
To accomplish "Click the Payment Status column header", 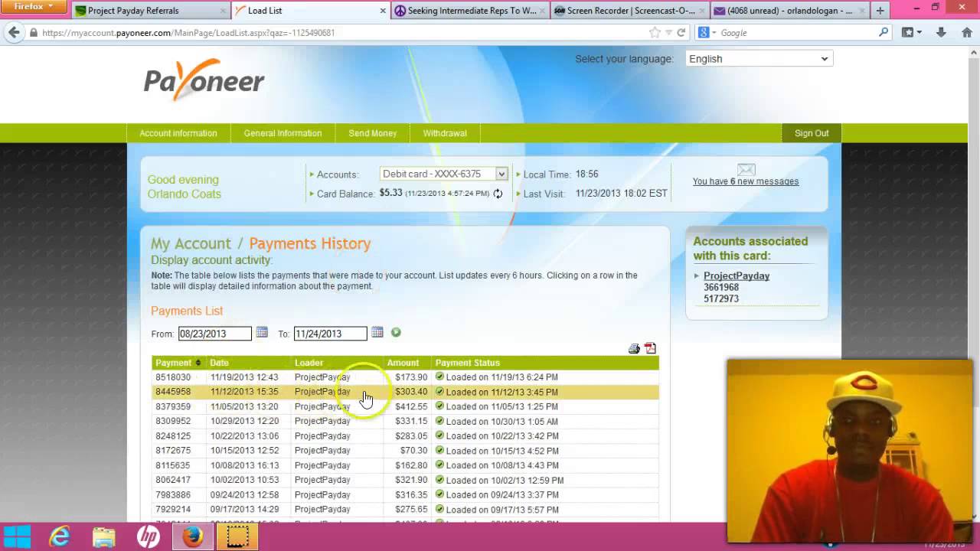I will 467,363.
